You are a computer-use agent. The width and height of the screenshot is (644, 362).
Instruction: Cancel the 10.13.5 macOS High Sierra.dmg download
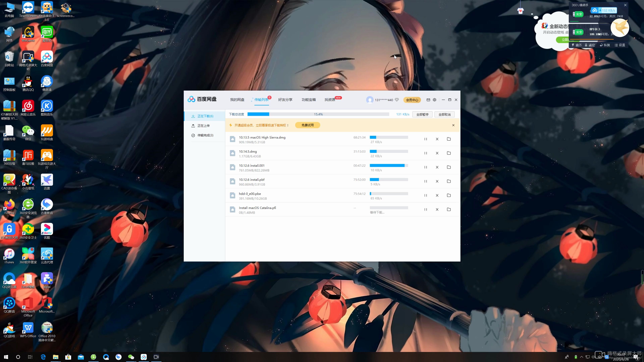[x=437, y=139]
